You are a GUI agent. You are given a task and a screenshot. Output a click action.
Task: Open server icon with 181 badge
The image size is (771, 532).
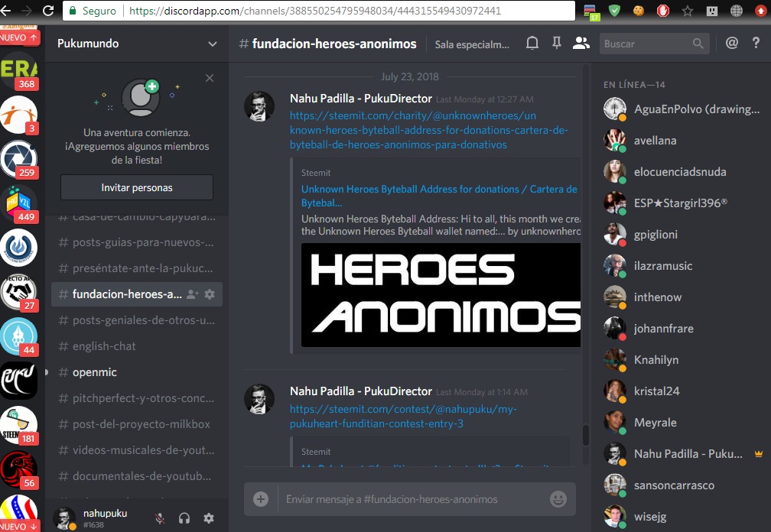[x=18, y=425]
